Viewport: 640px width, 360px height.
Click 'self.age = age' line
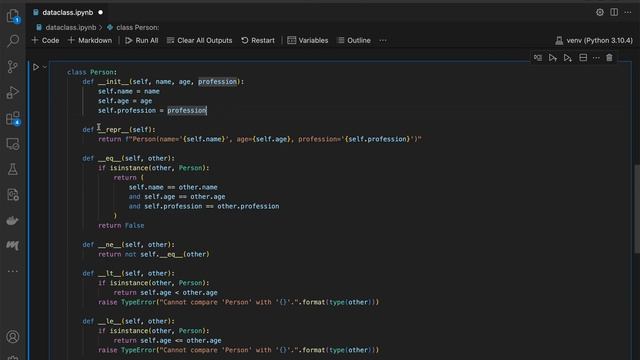pyautogui.click(x=125, y=101)
